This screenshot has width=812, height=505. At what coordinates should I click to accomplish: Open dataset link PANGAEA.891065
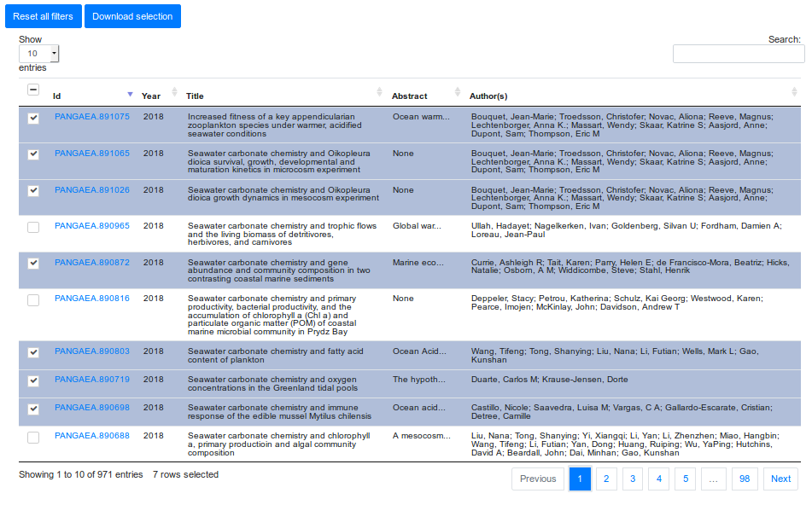pos(92,154)
